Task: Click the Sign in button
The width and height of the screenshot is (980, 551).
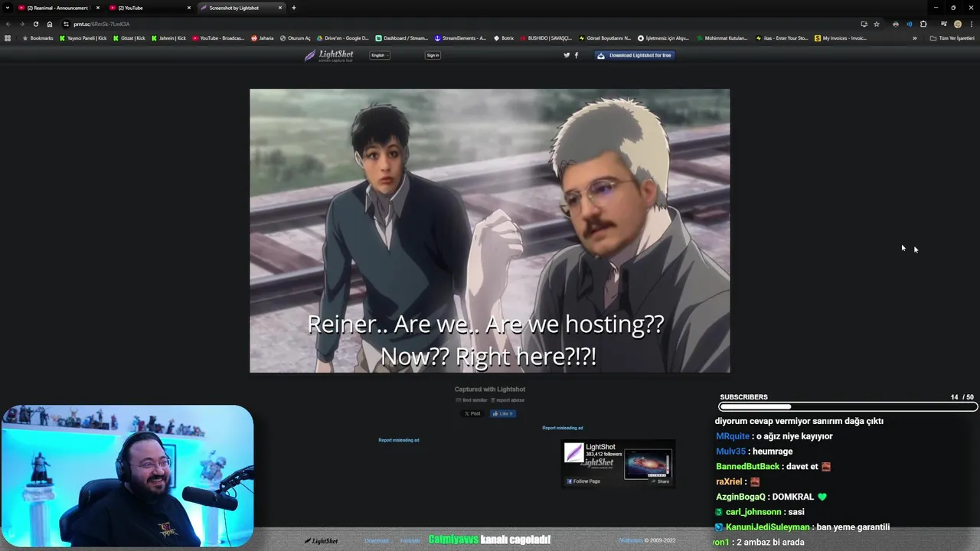Action: [x=433, y=55]
